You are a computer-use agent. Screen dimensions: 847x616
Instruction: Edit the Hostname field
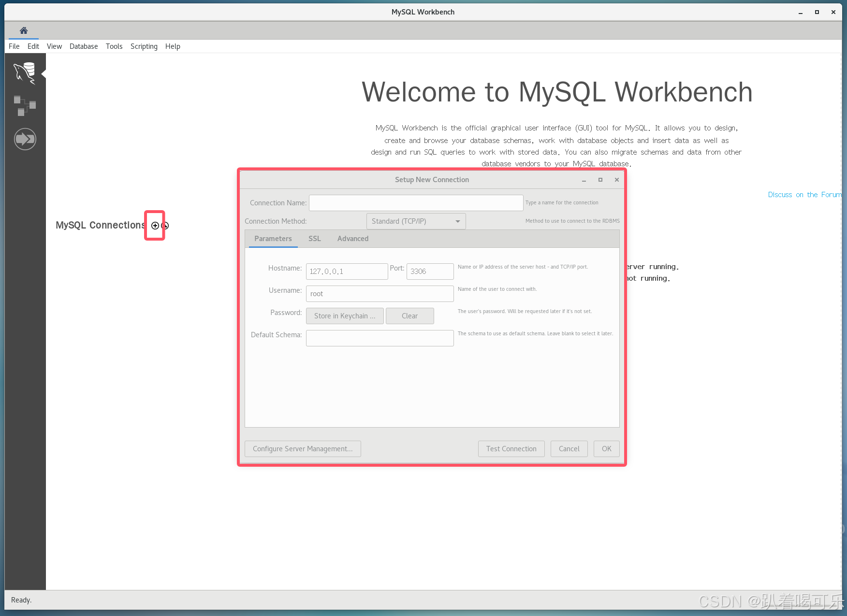347,272
